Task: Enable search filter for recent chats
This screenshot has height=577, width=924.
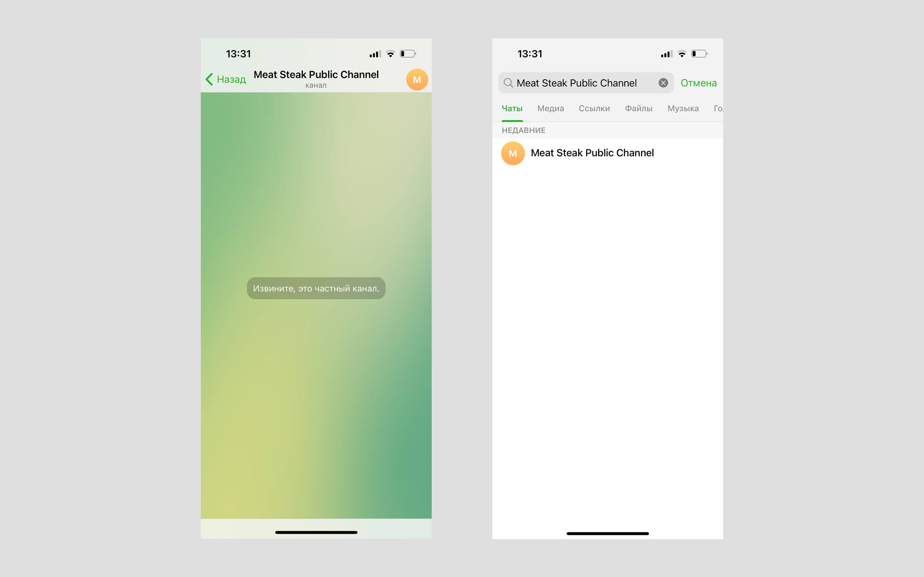Action: [511, 107]
